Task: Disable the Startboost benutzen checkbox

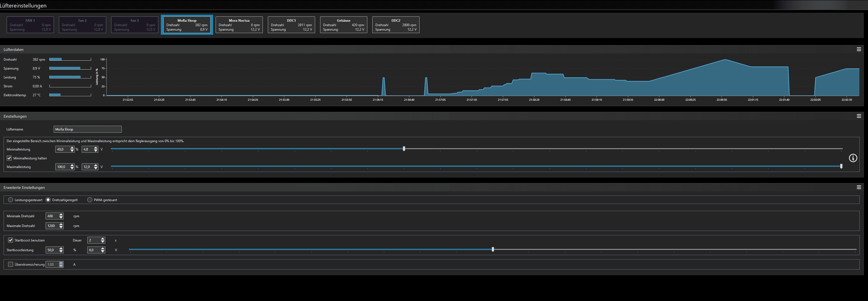Action: coord(11,240)
